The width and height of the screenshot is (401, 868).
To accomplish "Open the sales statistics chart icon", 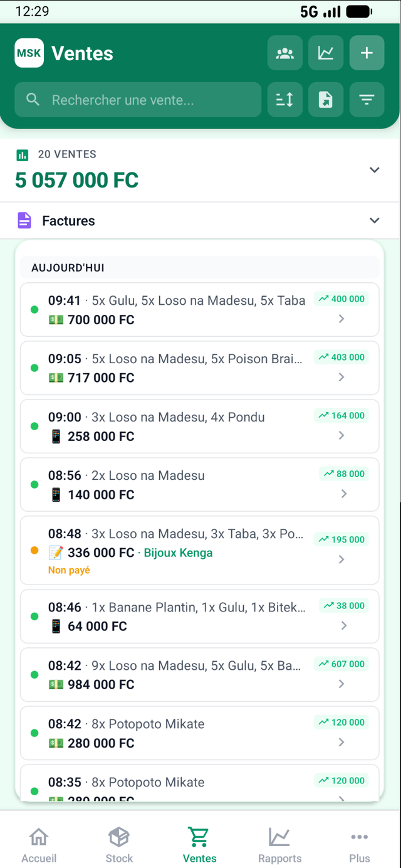I will [326, 53].
